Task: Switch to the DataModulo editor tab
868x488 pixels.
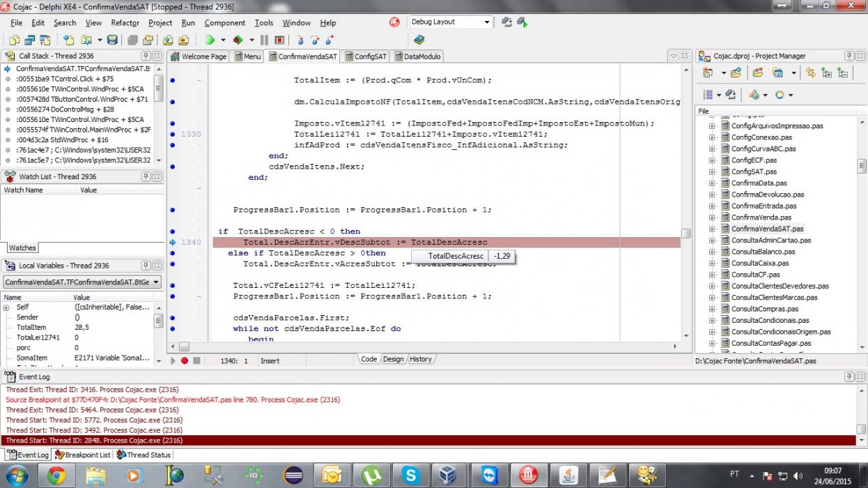Action: (x=417, y=56)
